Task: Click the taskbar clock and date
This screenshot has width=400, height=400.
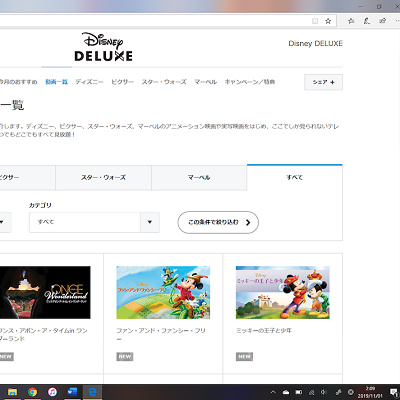Action: tap(370, 392)
